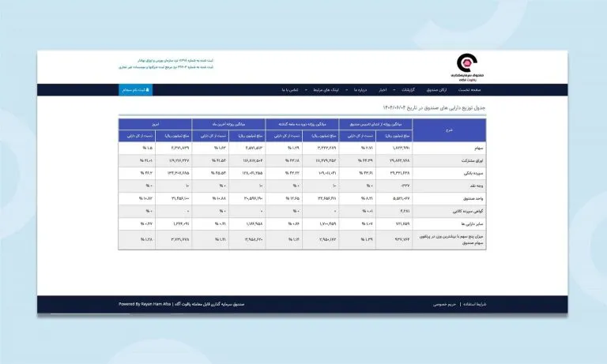Click the واحد صندوق row label

473,198
